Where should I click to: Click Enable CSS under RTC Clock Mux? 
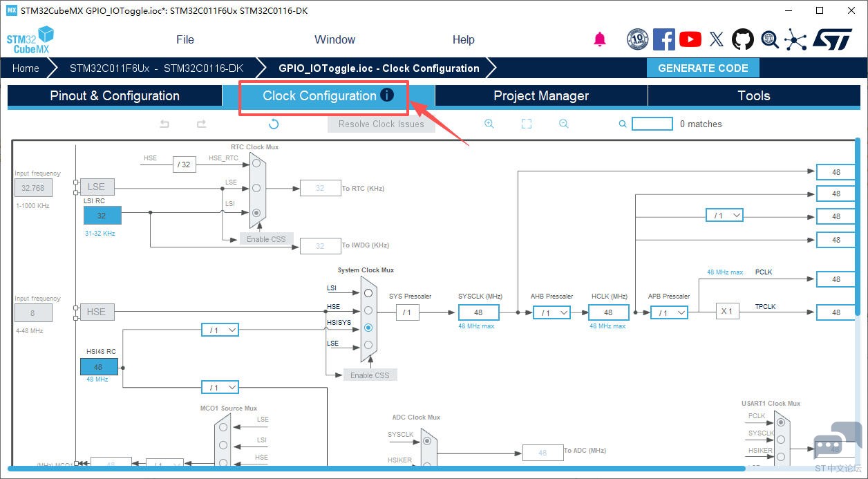(x=267, y=238)
